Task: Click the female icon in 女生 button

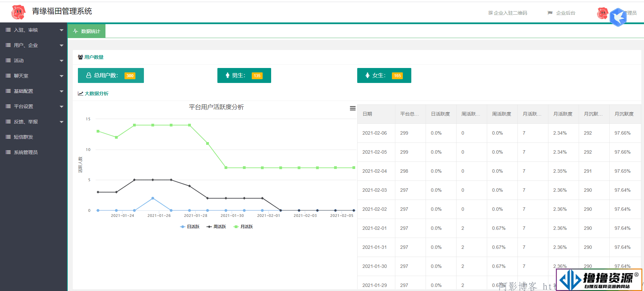Action: coord(367,75)
